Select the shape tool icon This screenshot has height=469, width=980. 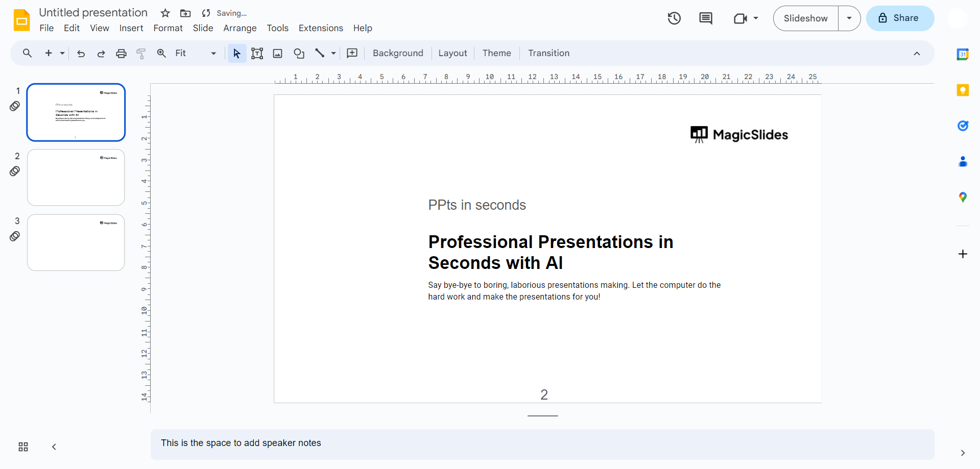click(299, 54)
